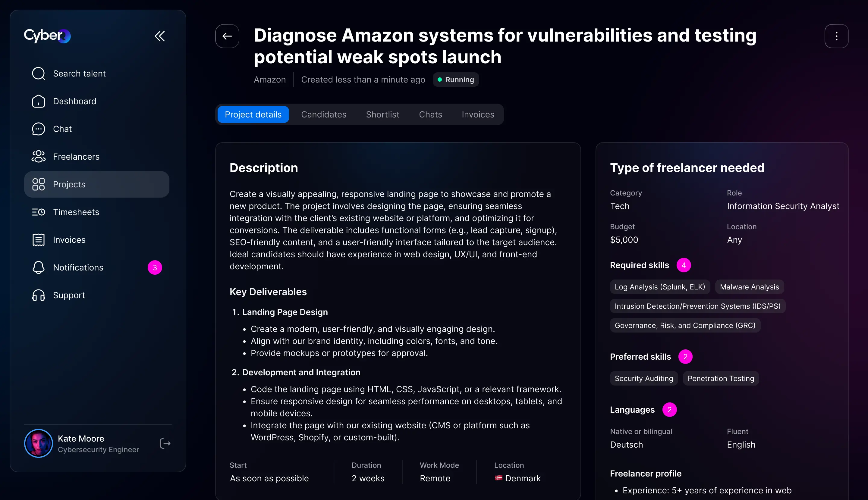Screen dimensions: 868x500
Task: Click the logout icon beside Kate Moore
Action: (x=165, y=443)
